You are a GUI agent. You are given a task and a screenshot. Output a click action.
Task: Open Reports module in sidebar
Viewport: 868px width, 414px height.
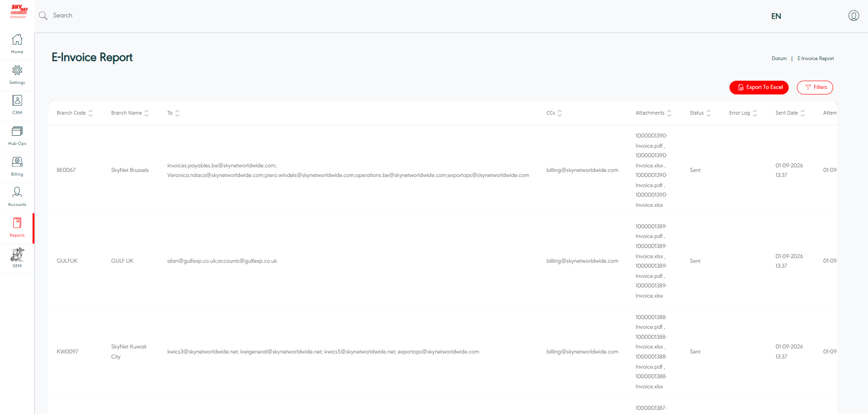click(17, 228)
